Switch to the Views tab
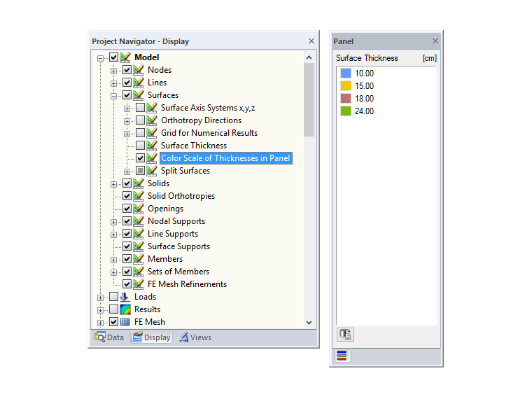 195,337
